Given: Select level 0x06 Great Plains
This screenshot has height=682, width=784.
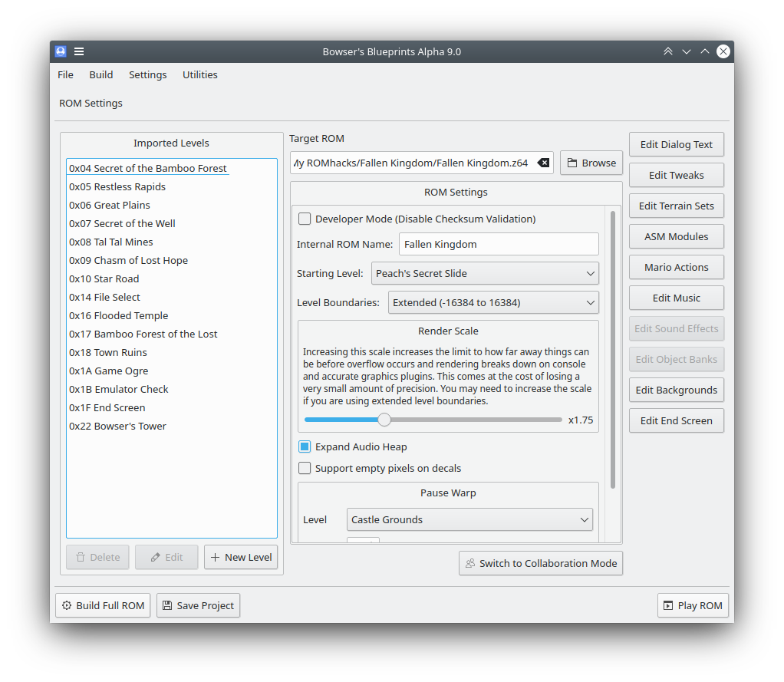Looking at the screenshot, I should [172, 206].
